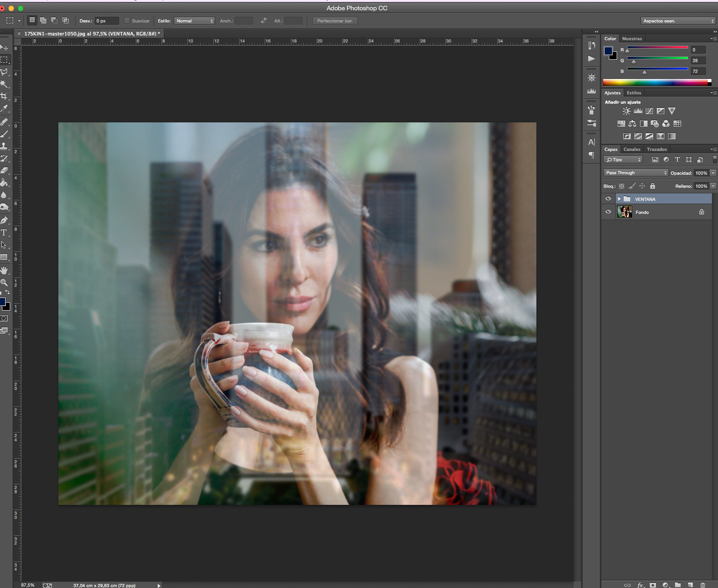Add a Brightness/Contrast adjustment
Screen dimensions: 718x588
point(626,111)
